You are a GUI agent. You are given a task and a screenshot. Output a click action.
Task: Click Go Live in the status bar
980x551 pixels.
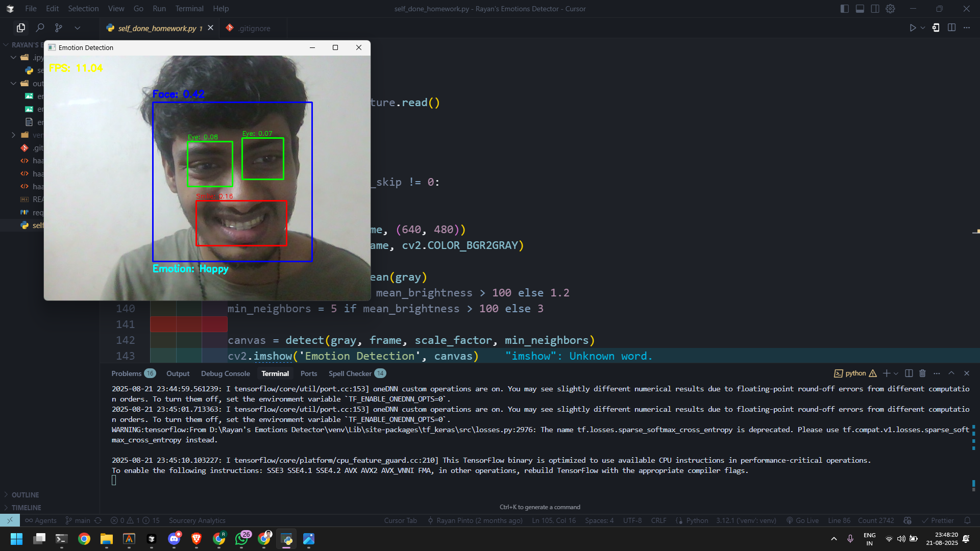tap(803, 520)
